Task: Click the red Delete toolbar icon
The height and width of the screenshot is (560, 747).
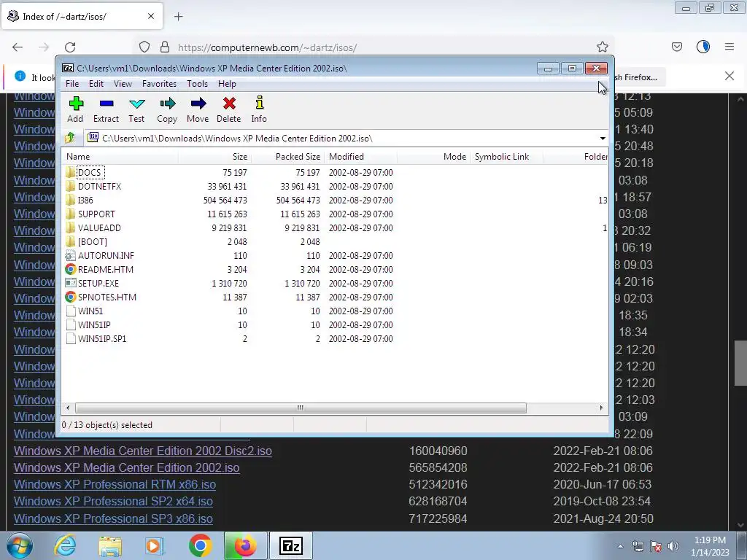Action: [x=228, y=109]
